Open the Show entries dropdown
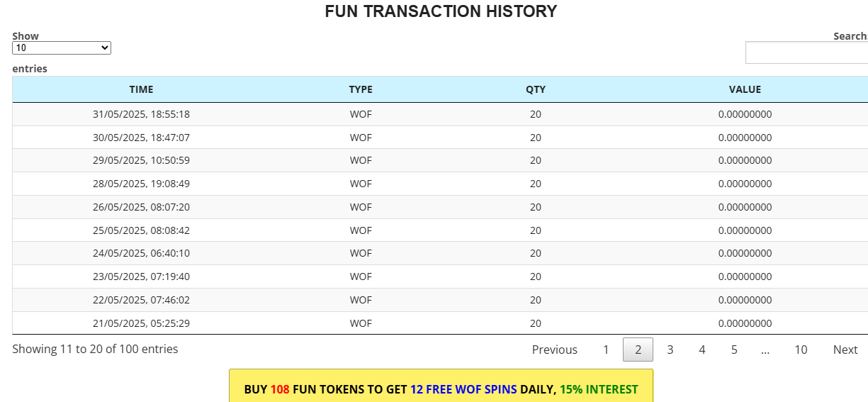The image size is (868, 402). [62, 48]
